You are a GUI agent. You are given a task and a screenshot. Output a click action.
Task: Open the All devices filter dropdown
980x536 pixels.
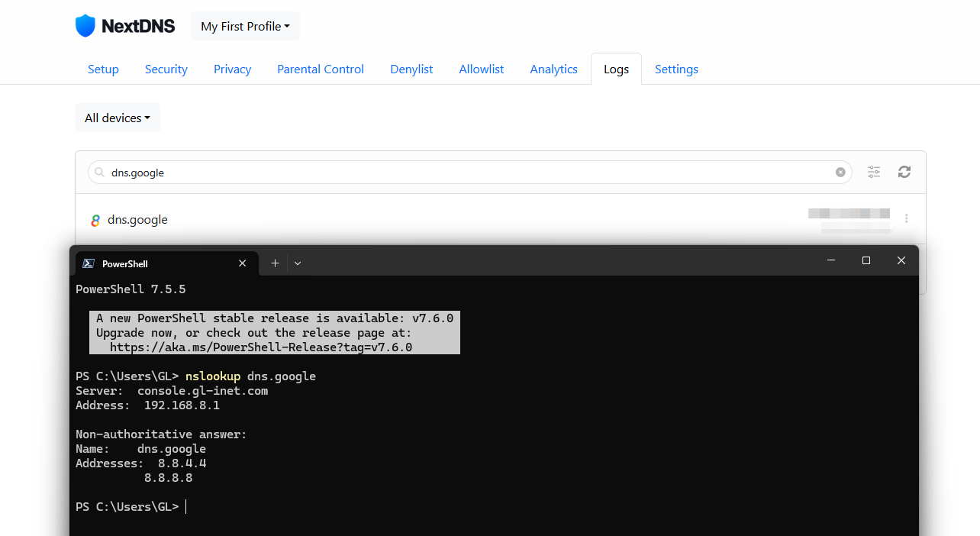coord(118,118)
